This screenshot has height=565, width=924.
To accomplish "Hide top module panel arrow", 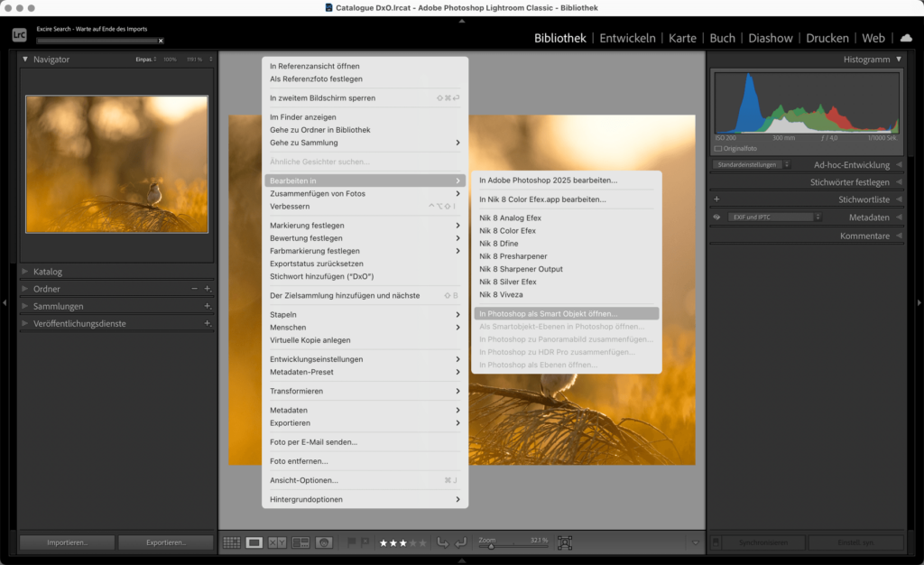I will [462, 21].
